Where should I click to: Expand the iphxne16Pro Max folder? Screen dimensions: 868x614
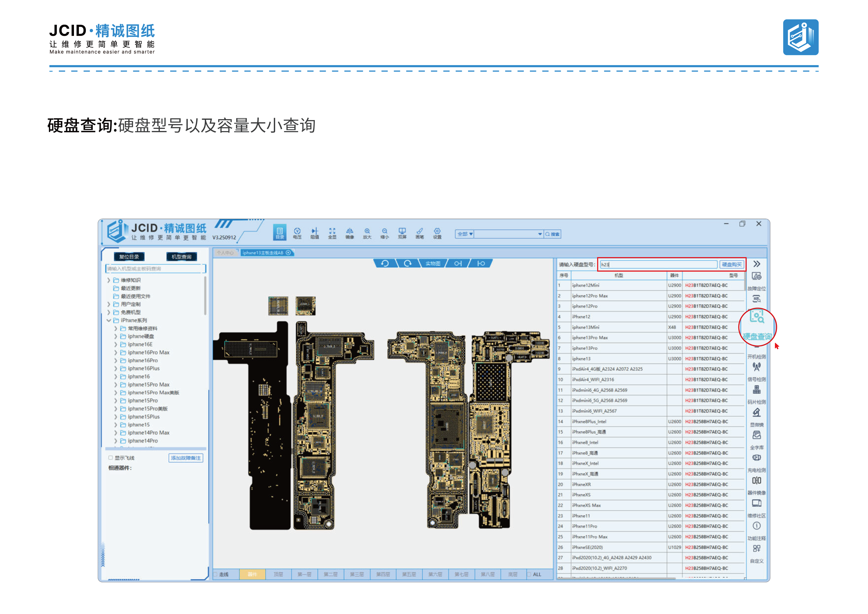tap(116, 352)
